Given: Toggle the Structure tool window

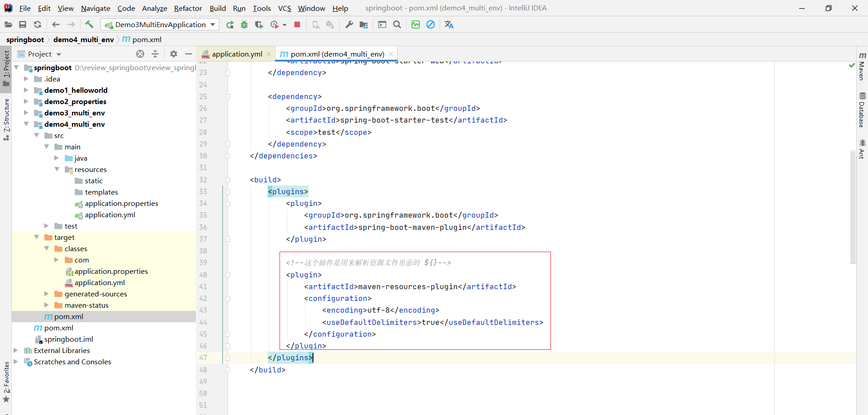Looking at the screenshot, I should [x=6, y=119].
